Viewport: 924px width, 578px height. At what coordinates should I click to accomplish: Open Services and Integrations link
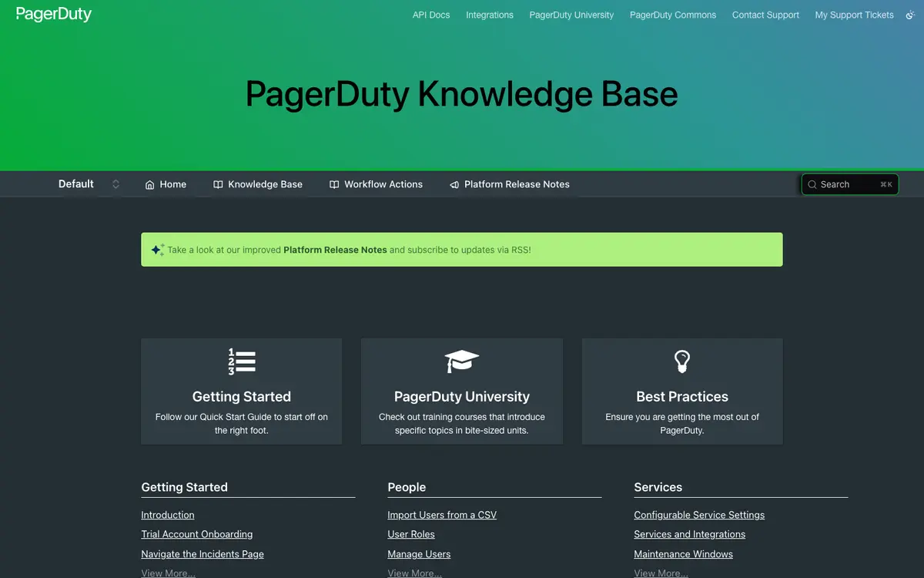click(x=690, y=534)
